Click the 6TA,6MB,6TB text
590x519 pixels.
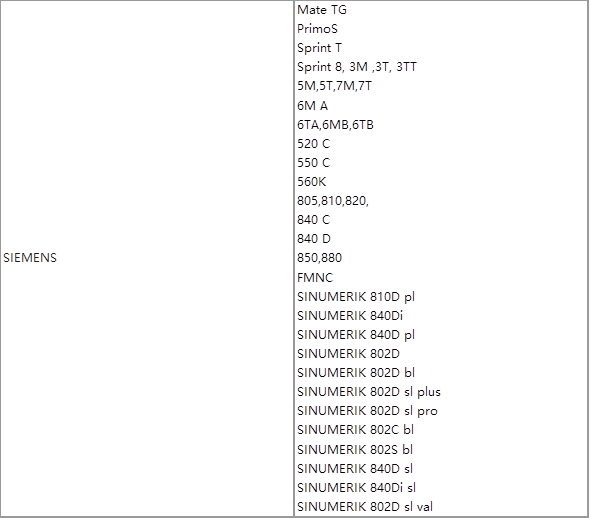335,125
